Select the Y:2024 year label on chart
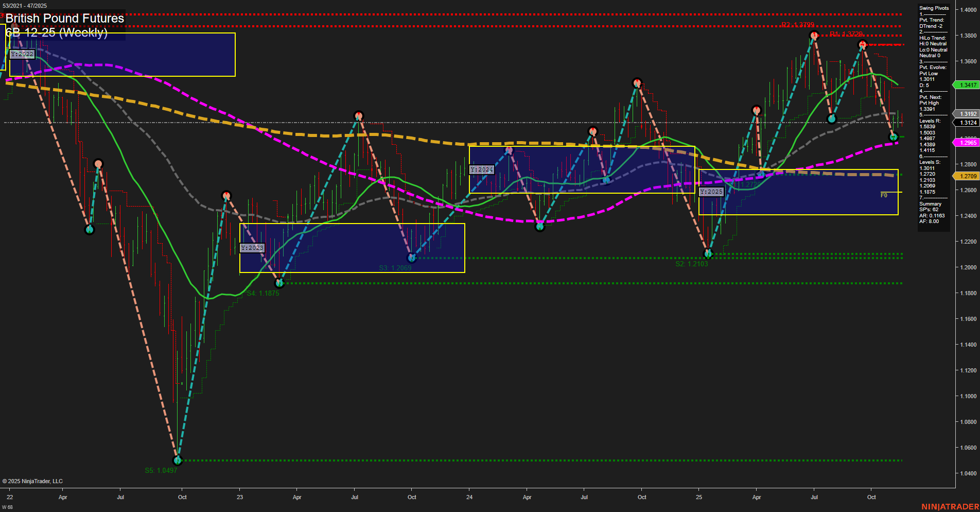 point(482,169)
